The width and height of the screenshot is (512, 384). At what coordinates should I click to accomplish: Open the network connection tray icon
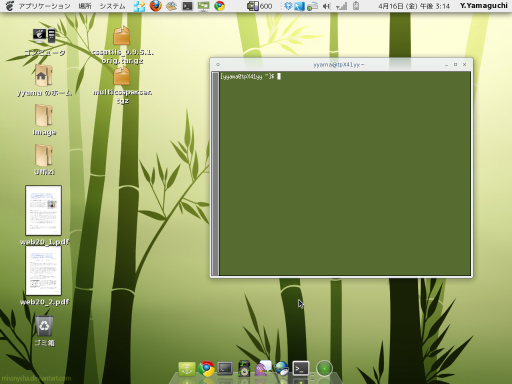coord(312,6)
